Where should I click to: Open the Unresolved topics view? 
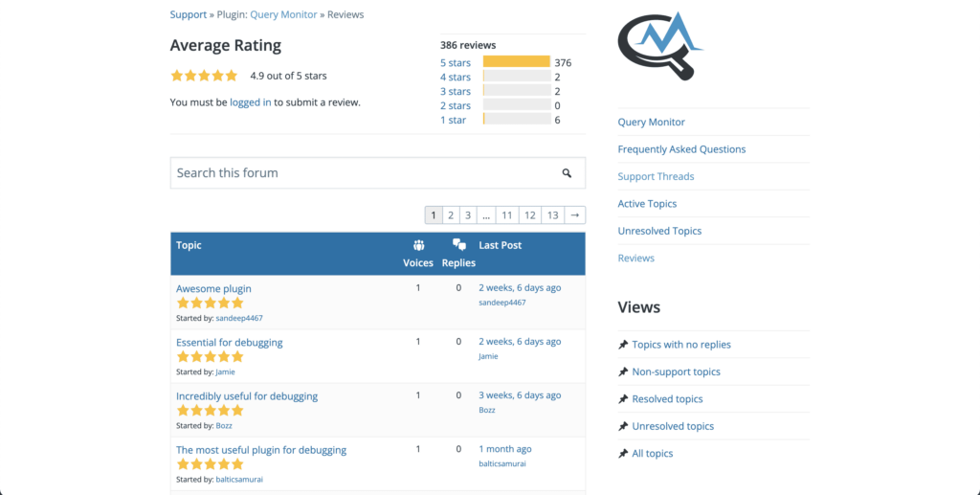click(x=673, y=426)
